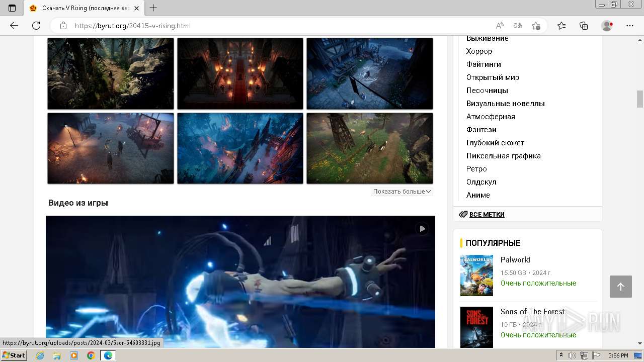Click the Read aloud icon
The height and width of the screenshot is (362, 644).
(500, 26)
